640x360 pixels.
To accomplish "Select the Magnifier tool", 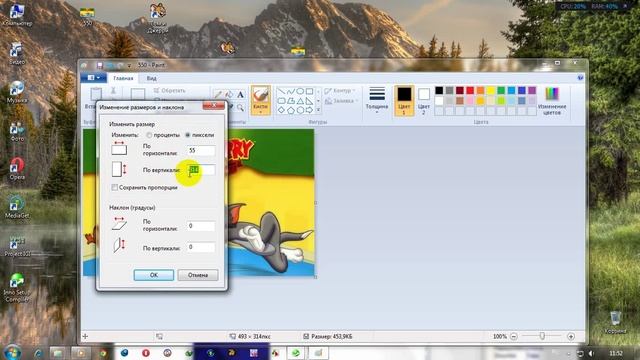I will [x=240, y=107].
